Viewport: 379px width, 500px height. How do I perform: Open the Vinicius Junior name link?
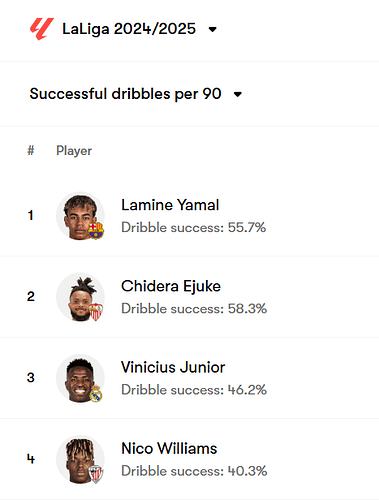click(173, 367)
